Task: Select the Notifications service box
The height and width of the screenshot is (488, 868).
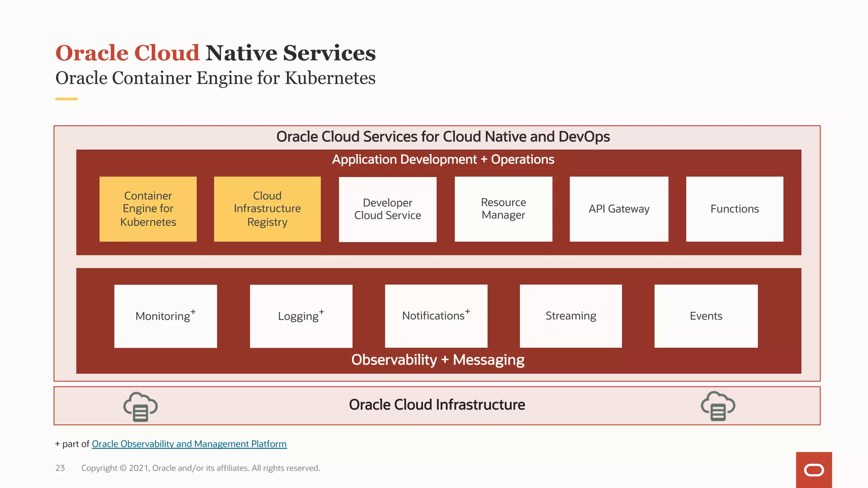Action: [436, 316]
